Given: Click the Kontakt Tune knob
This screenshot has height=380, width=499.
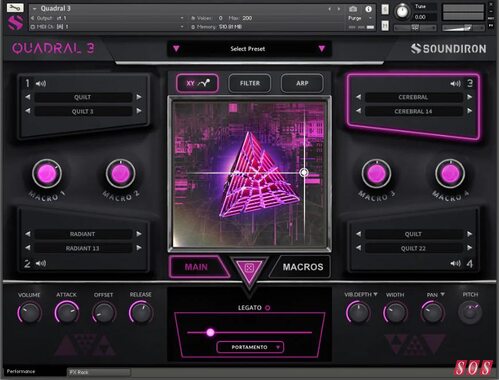Looking at the screenshot, I should (x=402, y=12).
